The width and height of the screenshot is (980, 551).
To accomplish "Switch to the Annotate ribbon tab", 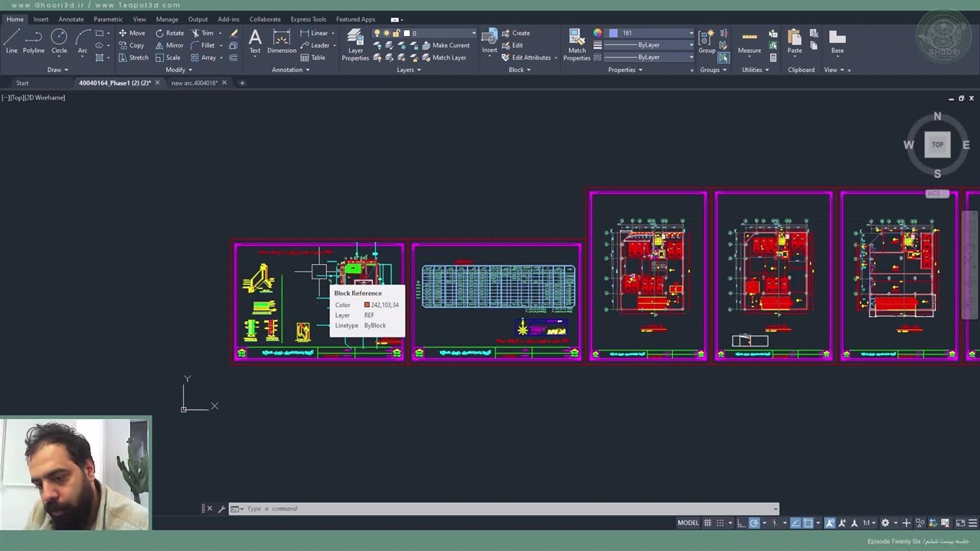I will [x=71, y=19].
